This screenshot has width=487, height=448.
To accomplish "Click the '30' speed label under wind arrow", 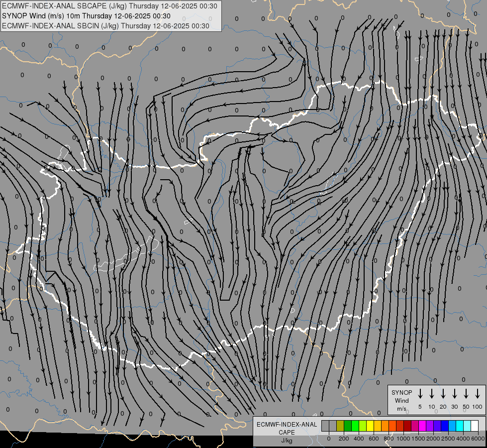I will coord(454,407).
